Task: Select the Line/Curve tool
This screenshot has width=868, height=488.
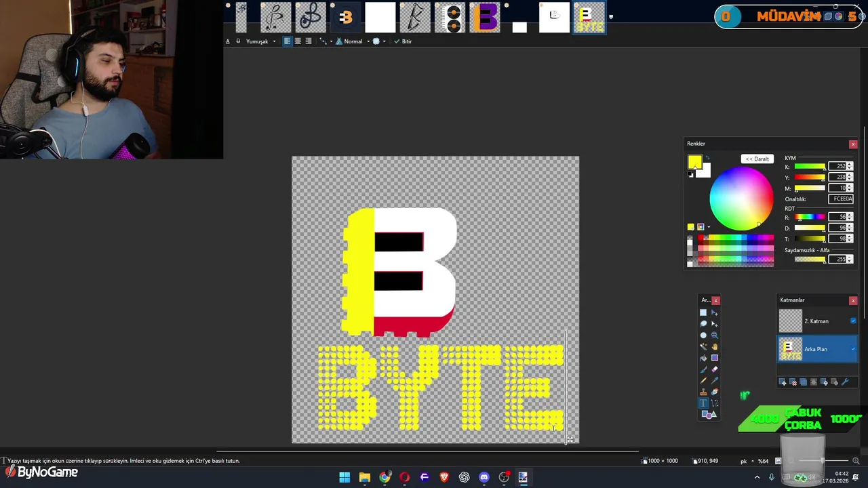Action: tap(714, 403)
